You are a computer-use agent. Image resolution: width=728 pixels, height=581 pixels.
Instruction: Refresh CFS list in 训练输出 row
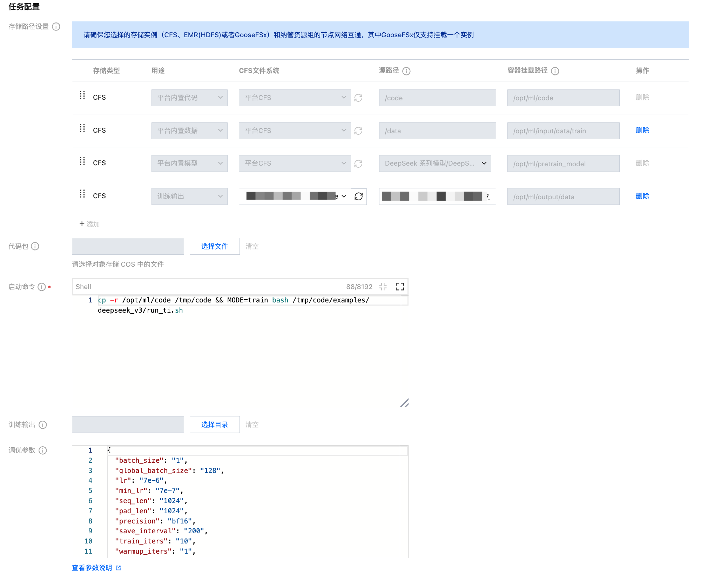359,196
